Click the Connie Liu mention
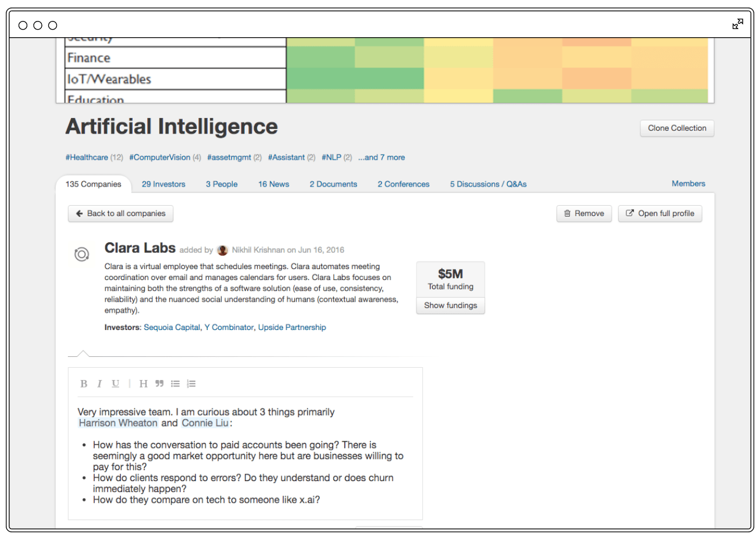Viewport: 756px width, 541px height. point(205,423)
